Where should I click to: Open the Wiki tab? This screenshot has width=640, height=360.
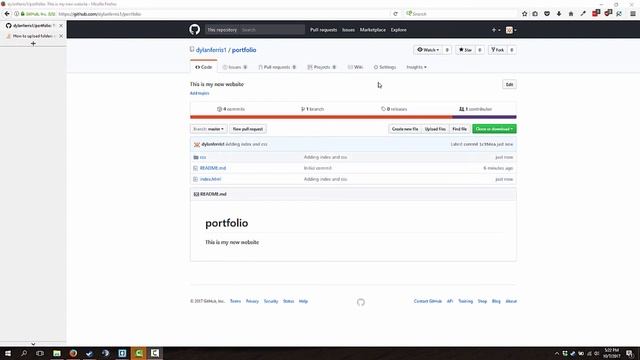click(x=355, y=67)
